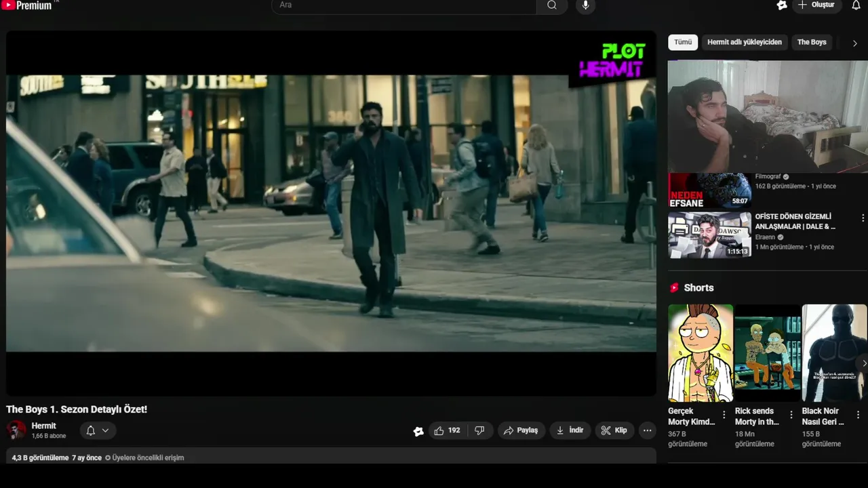Open options for Rick sends Morty short
This screenshot has width=868, height=488.
click(x=791, y=414)
